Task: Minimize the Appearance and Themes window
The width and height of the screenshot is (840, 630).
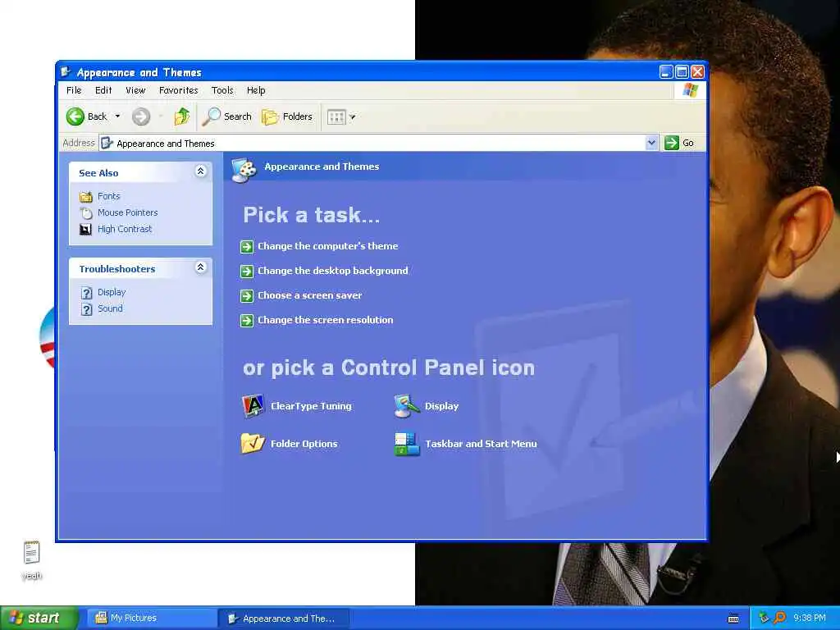Action: (666, 72)
